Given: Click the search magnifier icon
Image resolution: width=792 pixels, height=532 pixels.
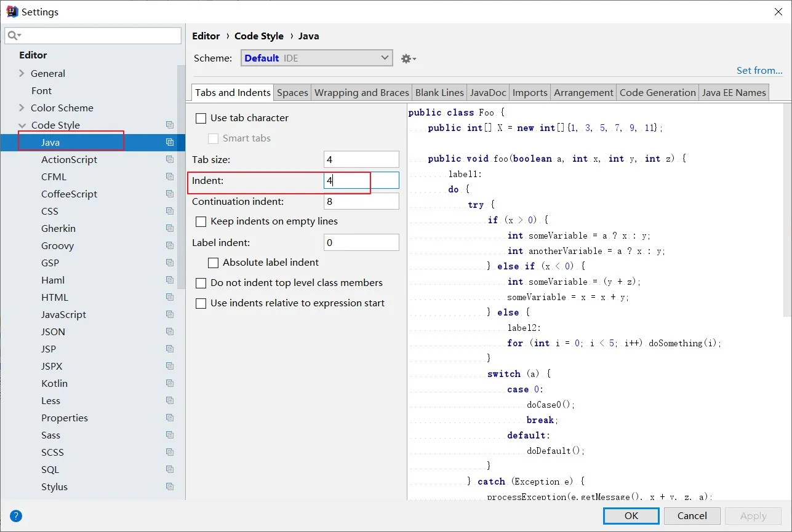Looking at the screenshot, I should pyautogui.click(x=14, y=36).
